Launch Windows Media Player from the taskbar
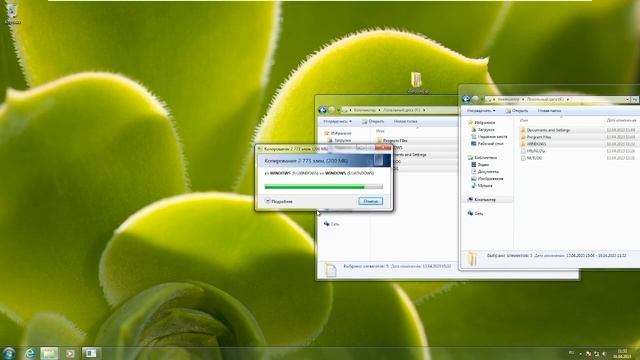The image size is (640, 360). (70, 353)
